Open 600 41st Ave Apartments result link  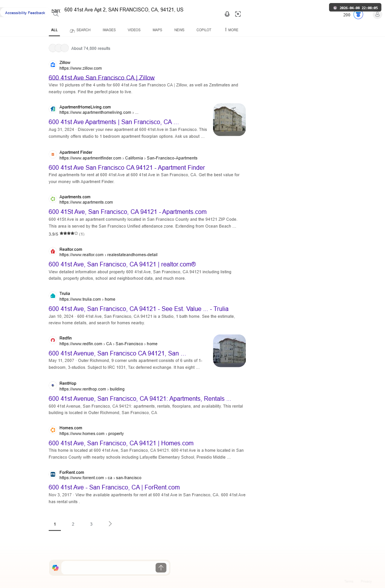coord(114,122)
